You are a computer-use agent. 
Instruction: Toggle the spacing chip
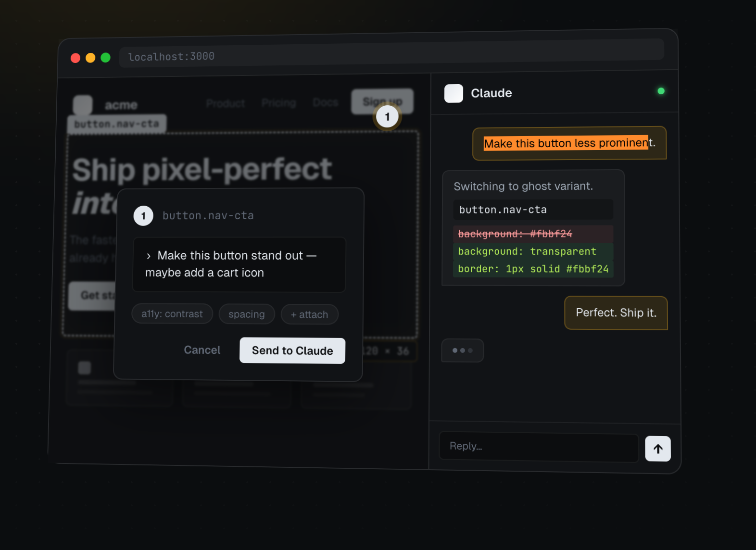tap(247, 314)
